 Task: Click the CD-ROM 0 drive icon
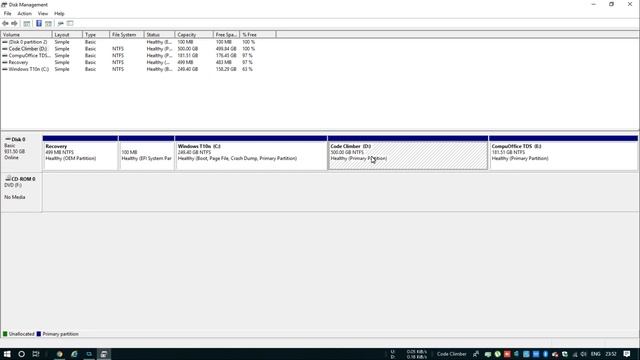8,178
